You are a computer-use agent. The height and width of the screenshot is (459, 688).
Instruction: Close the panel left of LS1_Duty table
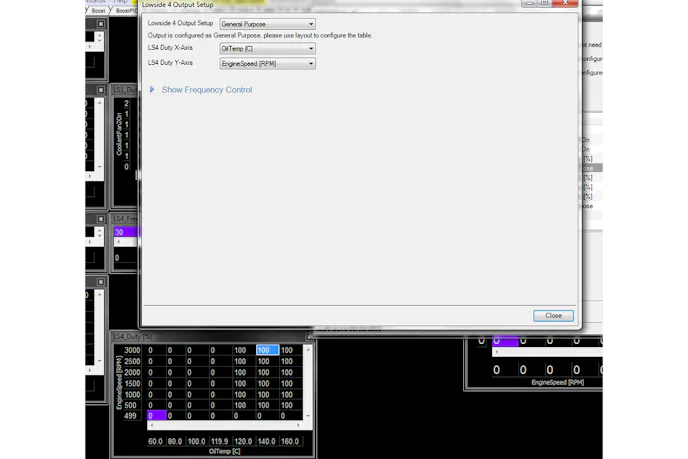[101, 90]
